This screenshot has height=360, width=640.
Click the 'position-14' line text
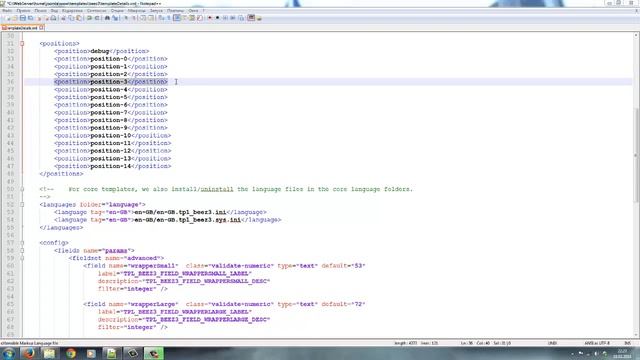112,166
